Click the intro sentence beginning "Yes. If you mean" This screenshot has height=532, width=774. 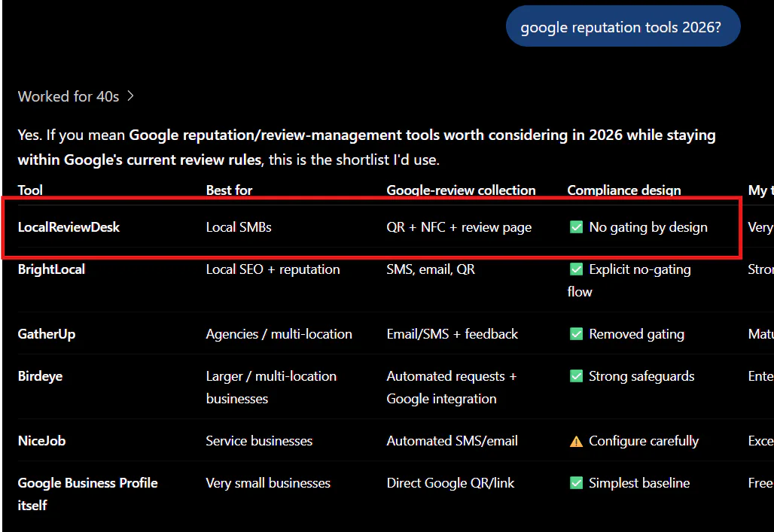(367, 147)
